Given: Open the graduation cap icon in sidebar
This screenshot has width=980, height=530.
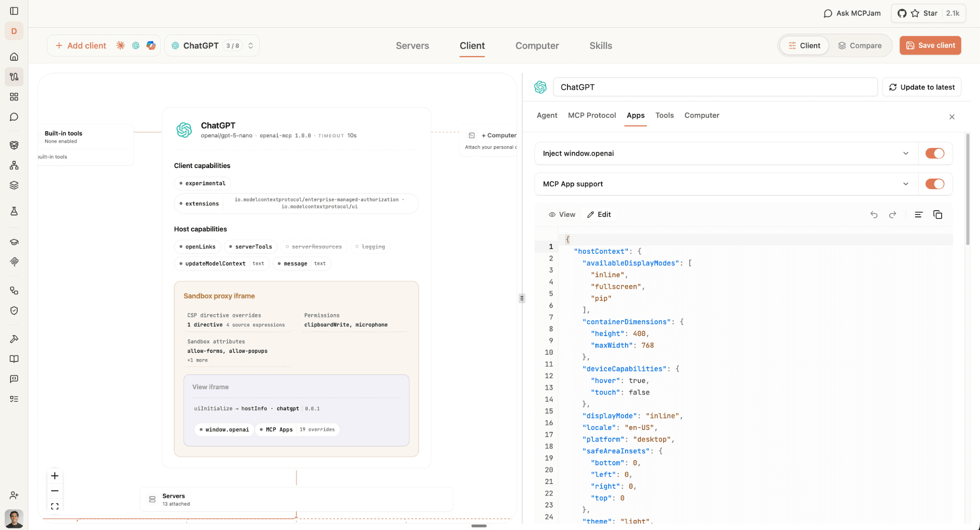Looking at the screenshot, I should tap(14, 242).
